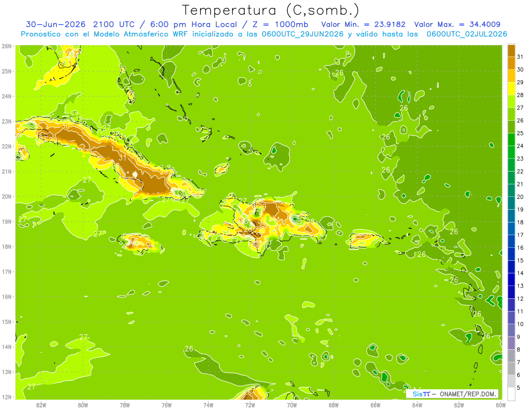Click the 'ONAMET/REP.DOM.' credit label
The width and height of the screenshot is (532, 411).
coord(469,394)
